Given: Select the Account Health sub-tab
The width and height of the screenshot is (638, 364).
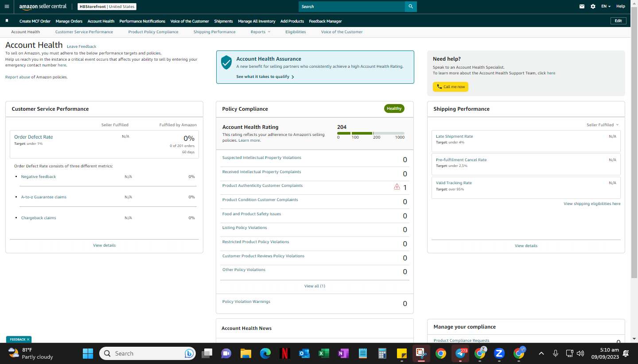Looking at the screenshot, I should 25,32.
